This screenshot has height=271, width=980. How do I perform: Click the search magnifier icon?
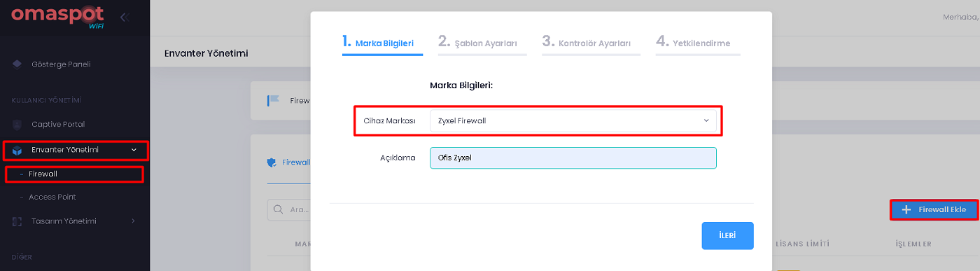[278, 209]
